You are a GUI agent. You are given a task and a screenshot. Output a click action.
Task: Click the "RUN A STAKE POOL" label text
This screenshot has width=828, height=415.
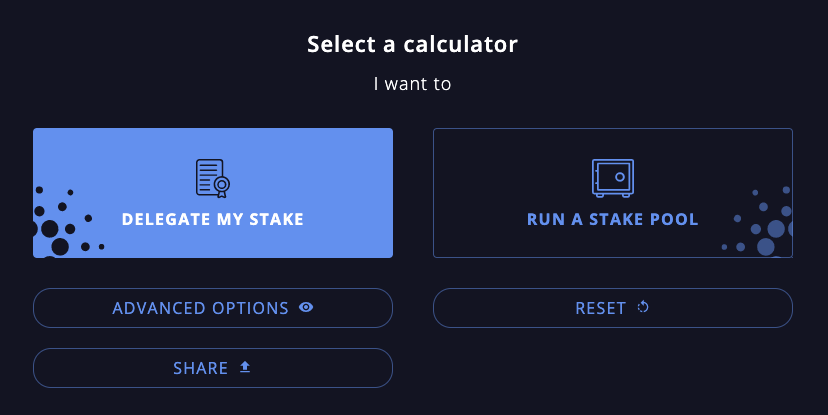pos(612,219)
